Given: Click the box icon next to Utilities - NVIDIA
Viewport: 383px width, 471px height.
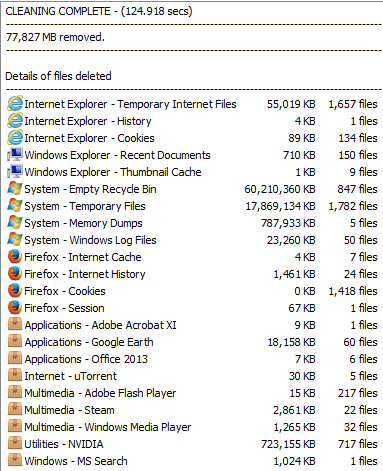Looking at the screenshot, I should tap(15, 443).
